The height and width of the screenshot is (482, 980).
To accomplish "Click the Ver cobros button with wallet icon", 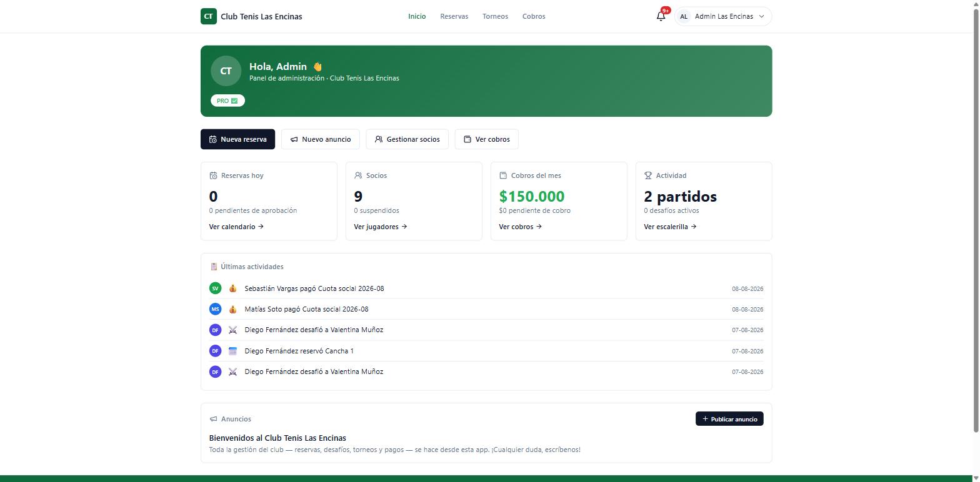I will 486,139.
